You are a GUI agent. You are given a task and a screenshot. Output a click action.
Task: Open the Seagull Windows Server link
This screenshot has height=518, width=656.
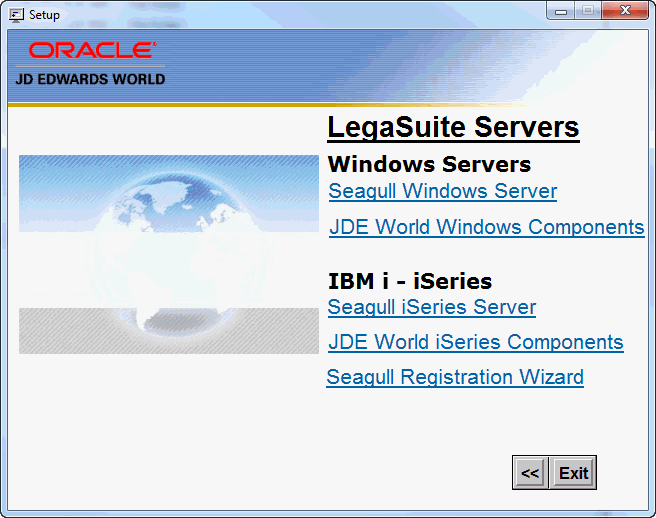point(443,192)
